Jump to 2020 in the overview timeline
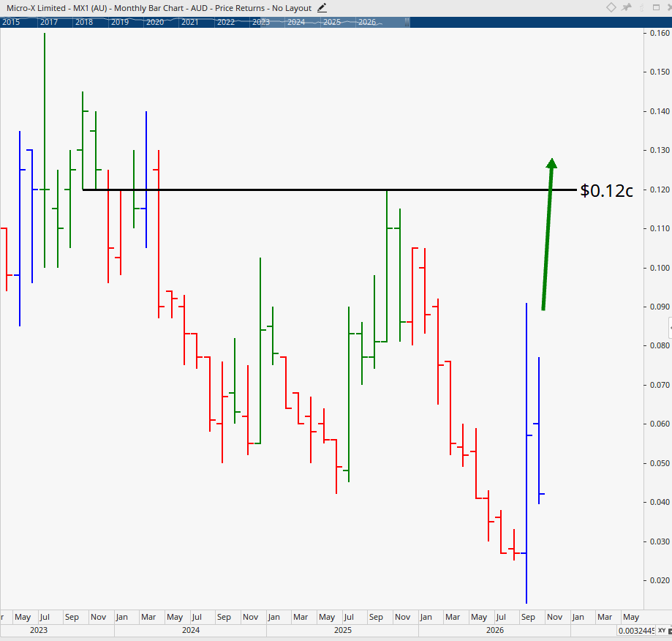Viewport: 672px width, 641px height. pyautogui.click(x=155, y=22)
